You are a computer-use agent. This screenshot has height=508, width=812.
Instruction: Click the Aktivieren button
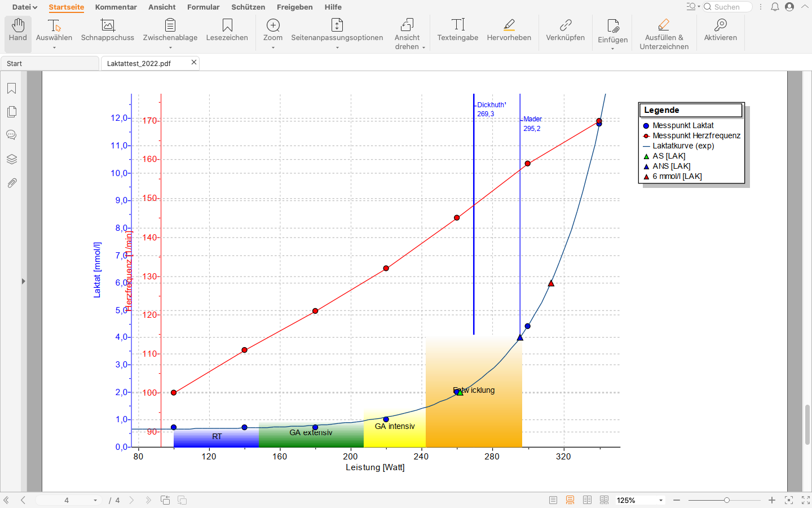coord(720,30)
